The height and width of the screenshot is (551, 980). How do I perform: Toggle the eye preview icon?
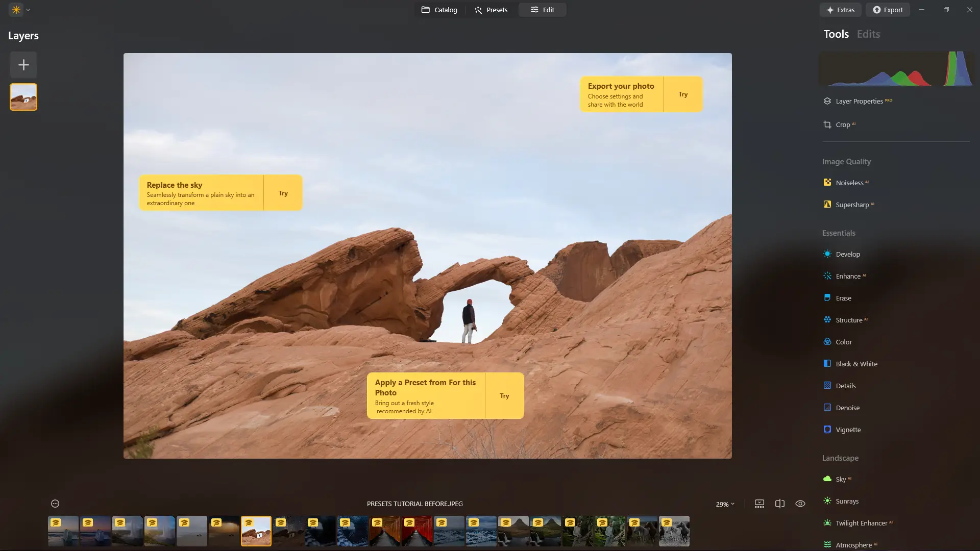click(800, 504)
